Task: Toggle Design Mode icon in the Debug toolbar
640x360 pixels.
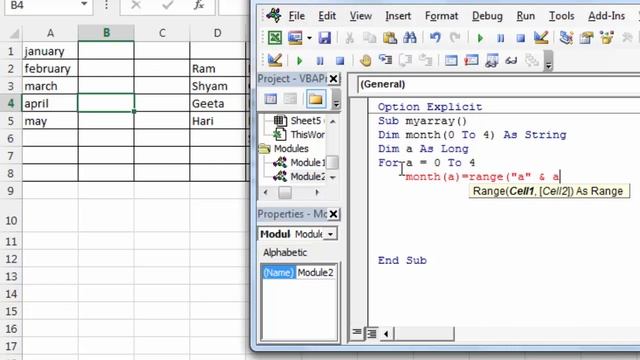Action: tap(275, 60)
